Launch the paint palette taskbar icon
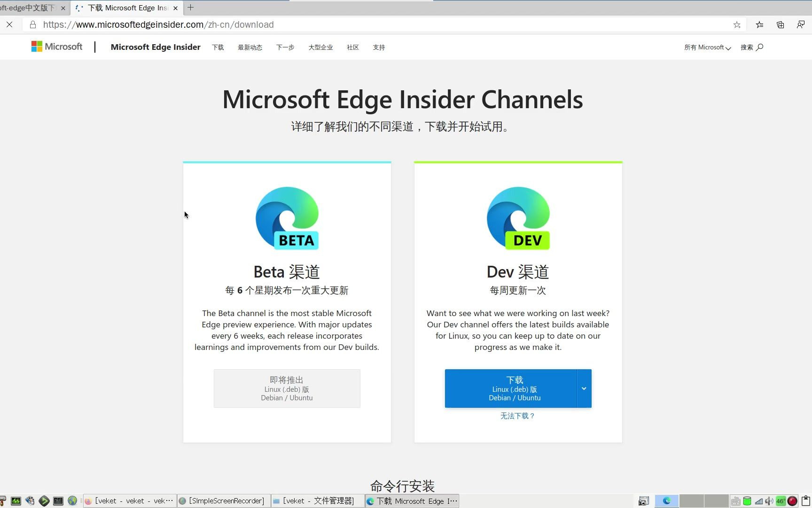The width and height of the screenshot is (812, 508). tap(30, 501)
